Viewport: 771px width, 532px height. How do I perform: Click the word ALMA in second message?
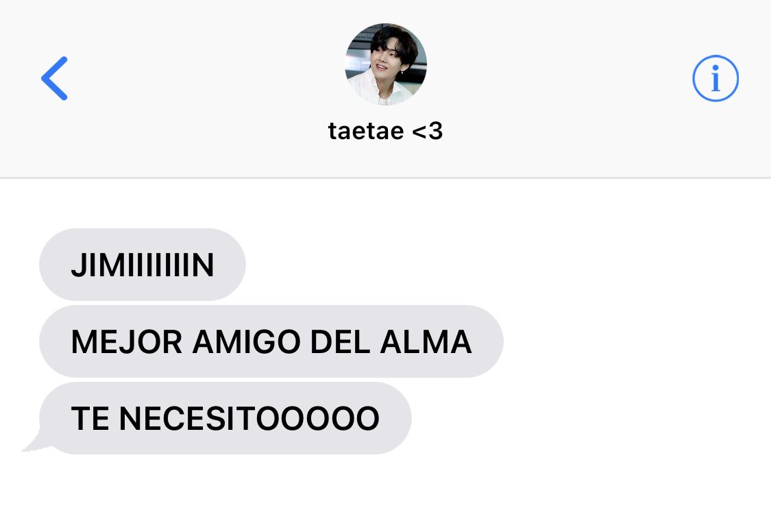click(x=426, y=341)
